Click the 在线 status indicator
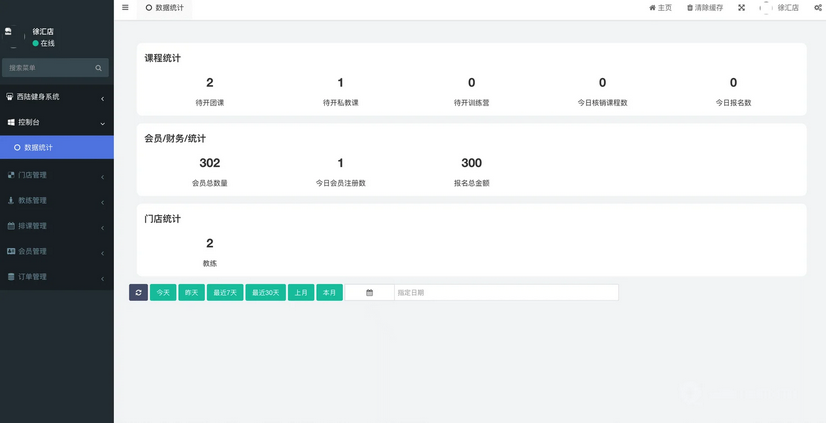 coord(43,43)
